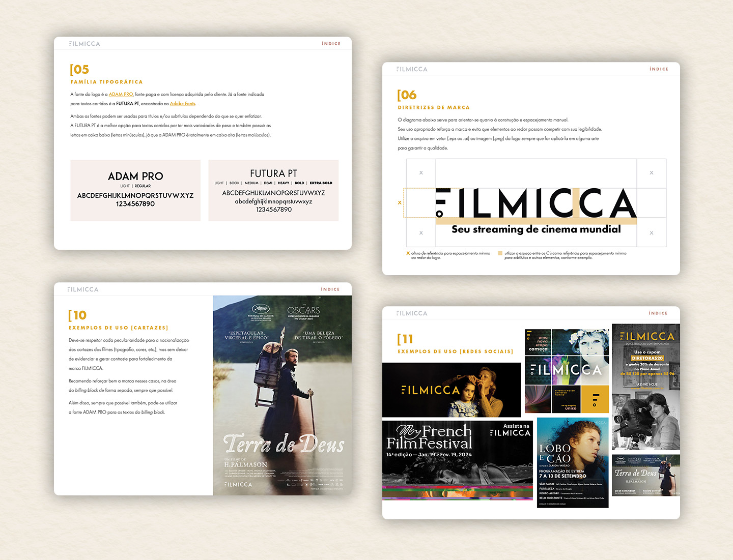733x560 pixels.
Task: Click the yellow X legend marker under the diagram
Action: click(408, 253)
